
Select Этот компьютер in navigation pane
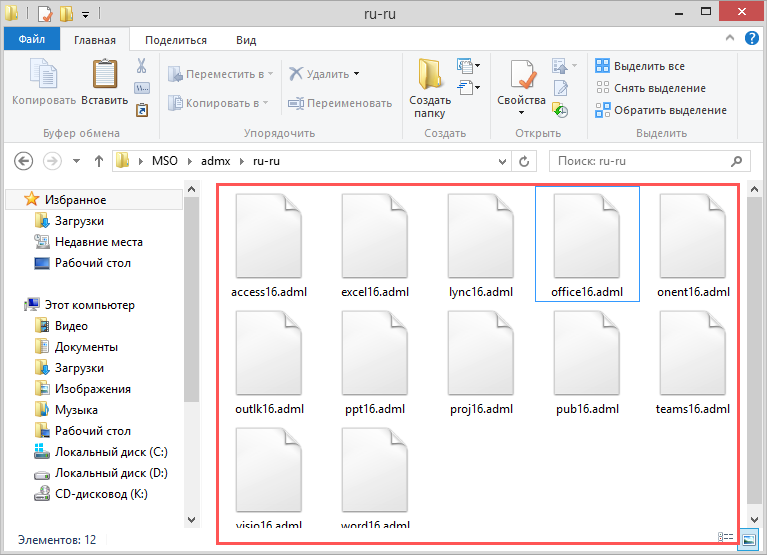point(80,305)
